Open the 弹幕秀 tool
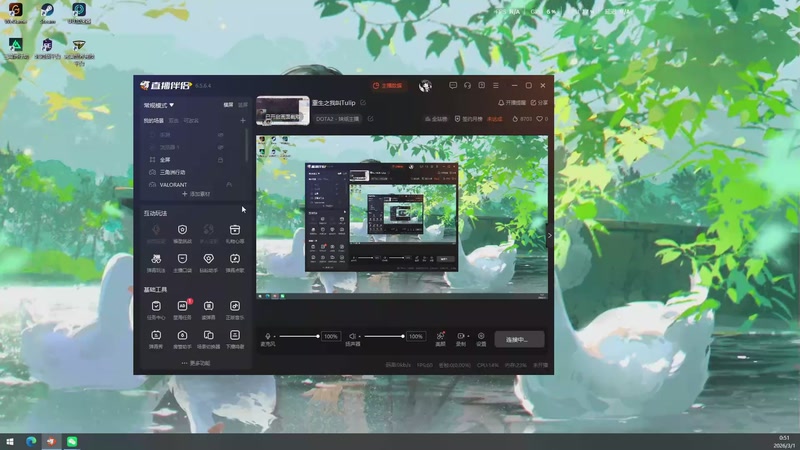The height and width of the screenshot is (450, 800). click(156, 339)
